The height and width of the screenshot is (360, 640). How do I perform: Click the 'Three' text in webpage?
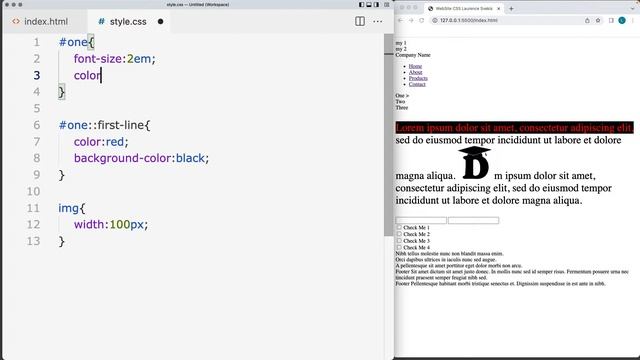tap(402, 108)
